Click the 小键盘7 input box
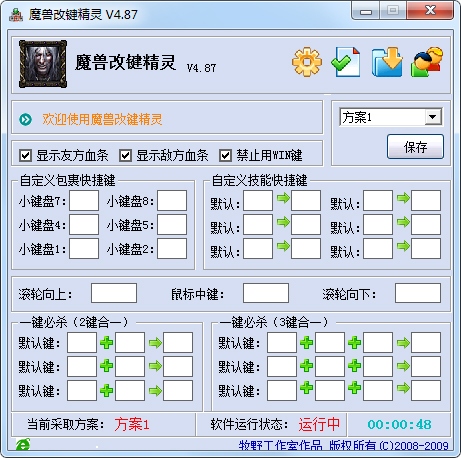461x458 pixels. [84, 201]
